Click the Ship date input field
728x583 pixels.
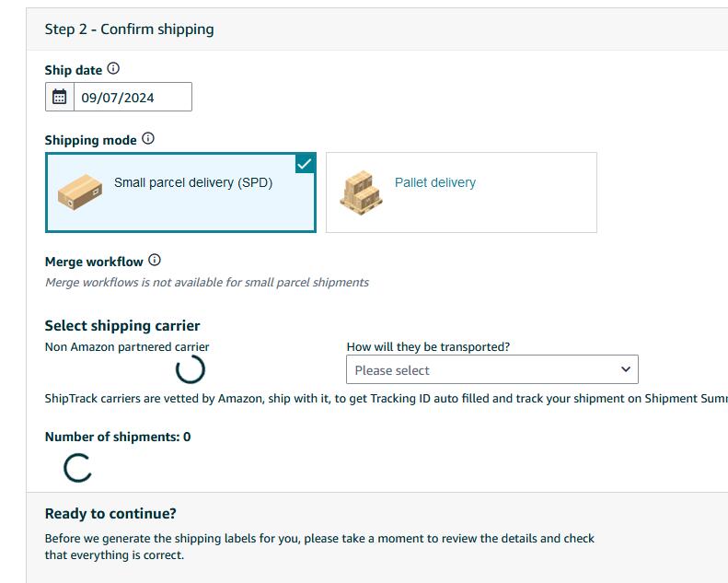coord(132,97)
